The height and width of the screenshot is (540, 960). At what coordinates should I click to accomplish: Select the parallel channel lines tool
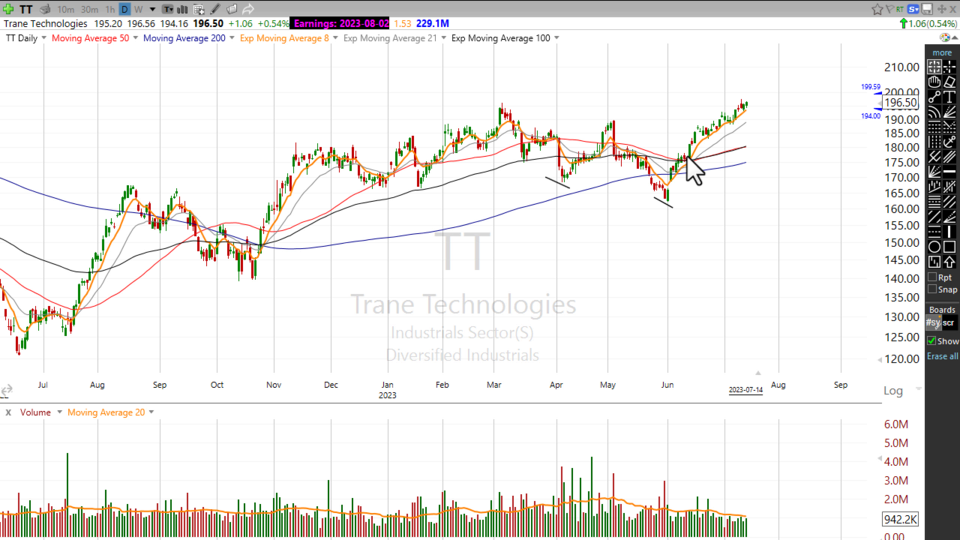(949, 157)
